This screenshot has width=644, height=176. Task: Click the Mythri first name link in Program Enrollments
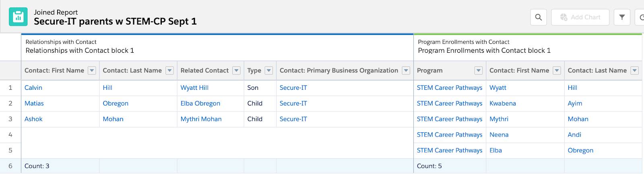499,119
